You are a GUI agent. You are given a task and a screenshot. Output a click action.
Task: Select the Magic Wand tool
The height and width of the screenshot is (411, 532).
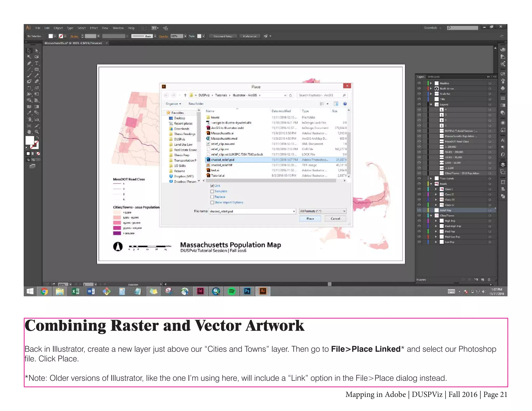coord(29,57)
